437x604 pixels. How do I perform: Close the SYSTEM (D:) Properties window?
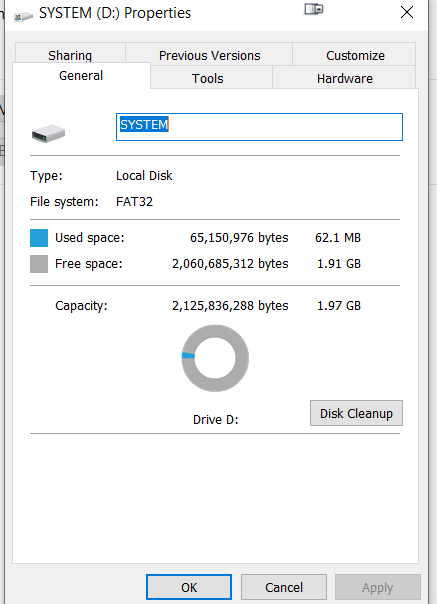coord(407,12)
